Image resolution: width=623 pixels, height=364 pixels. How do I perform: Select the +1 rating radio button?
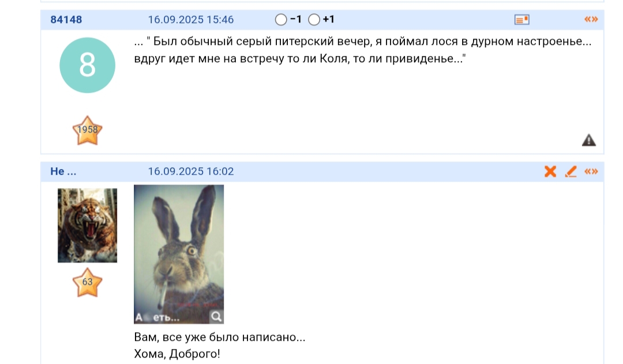314,20
